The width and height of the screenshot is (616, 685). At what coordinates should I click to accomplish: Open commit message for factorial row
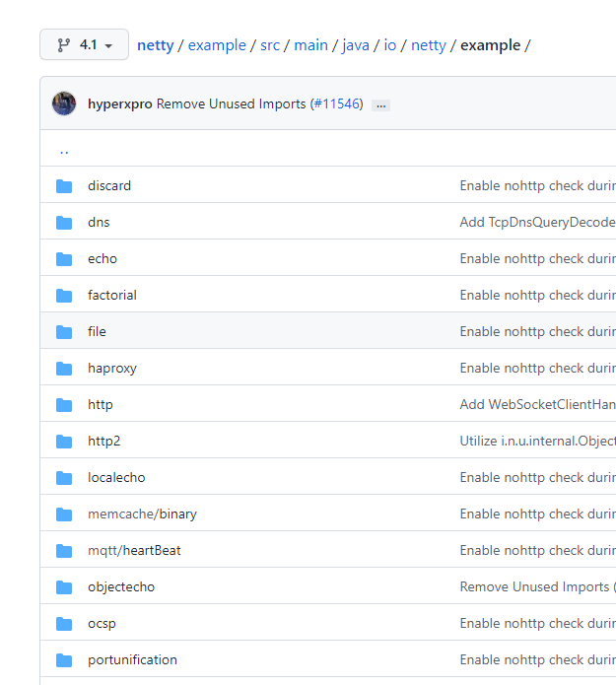[538, 295]
